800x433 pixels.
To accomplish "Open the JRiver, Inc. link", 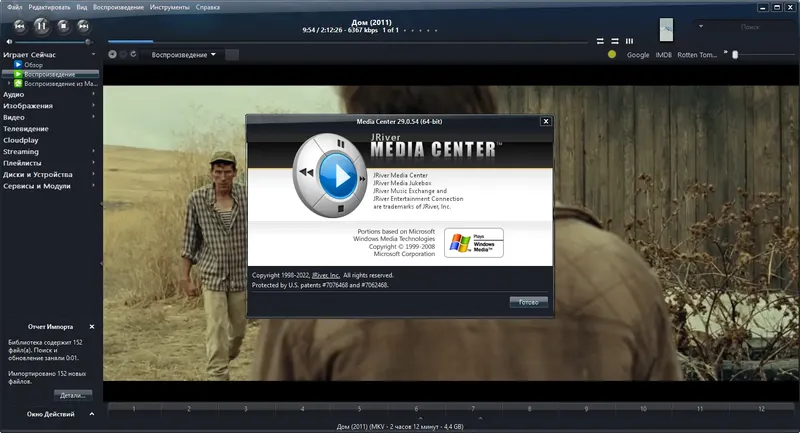I will 326,275.
